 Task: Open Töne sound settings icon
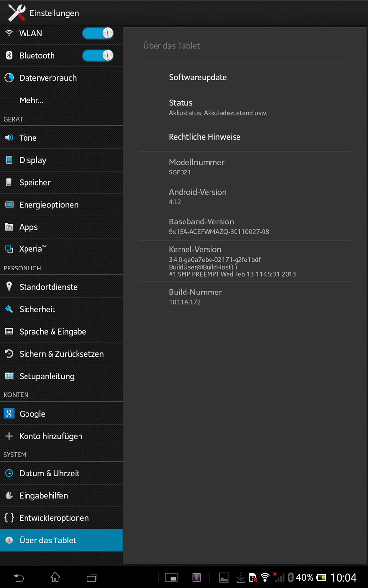[x=9, y=138]
